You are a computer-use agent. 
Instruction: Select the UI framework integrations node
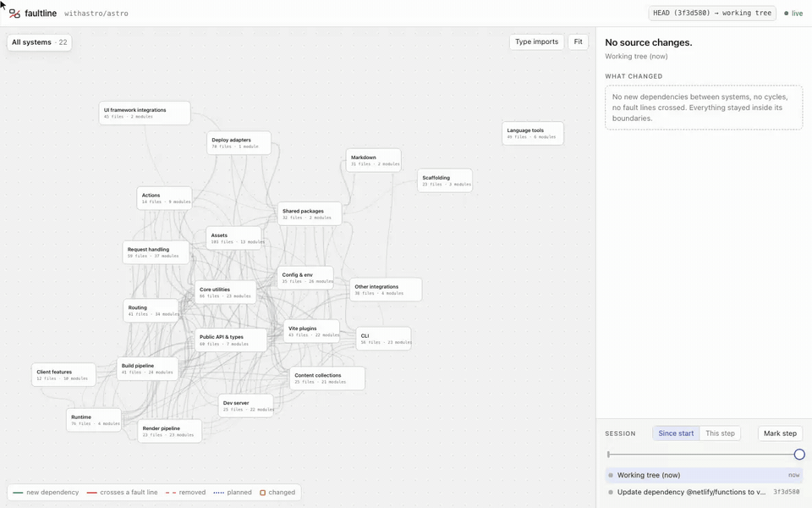[x=145, y=113]
